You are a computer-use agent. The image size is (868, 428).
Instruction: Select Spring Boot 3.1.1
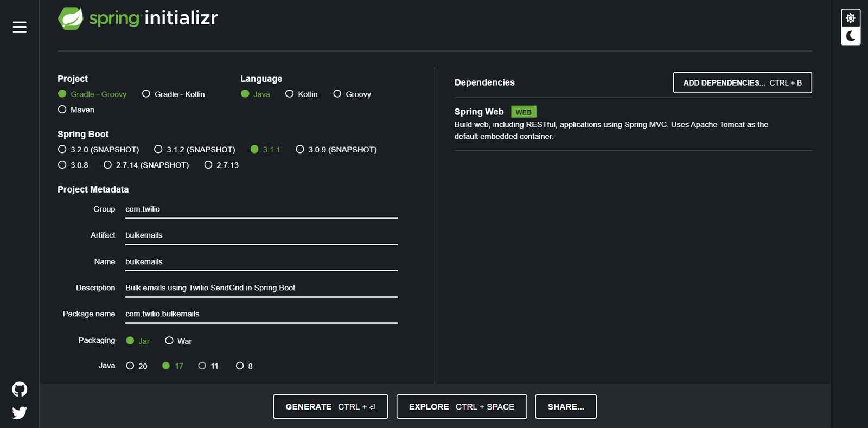[265, 149]
